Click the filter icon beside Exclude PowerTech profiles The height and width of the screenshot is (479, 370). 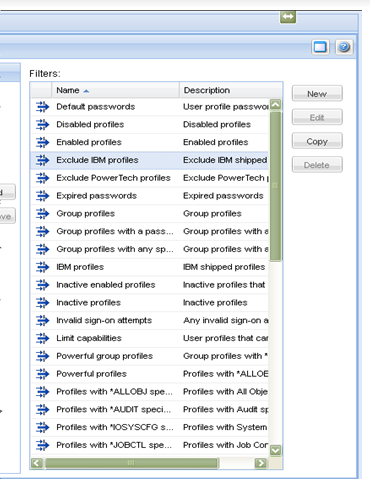[42, 178]
